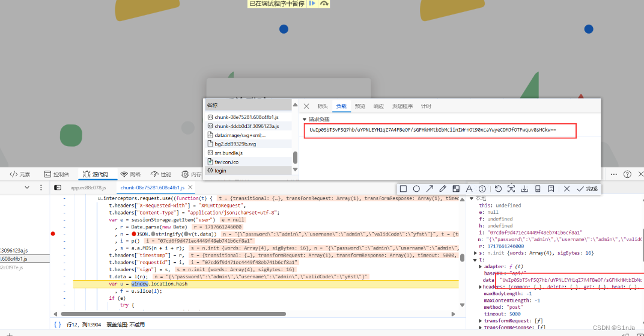Open the 元素 elements panel

pos(20,174)
